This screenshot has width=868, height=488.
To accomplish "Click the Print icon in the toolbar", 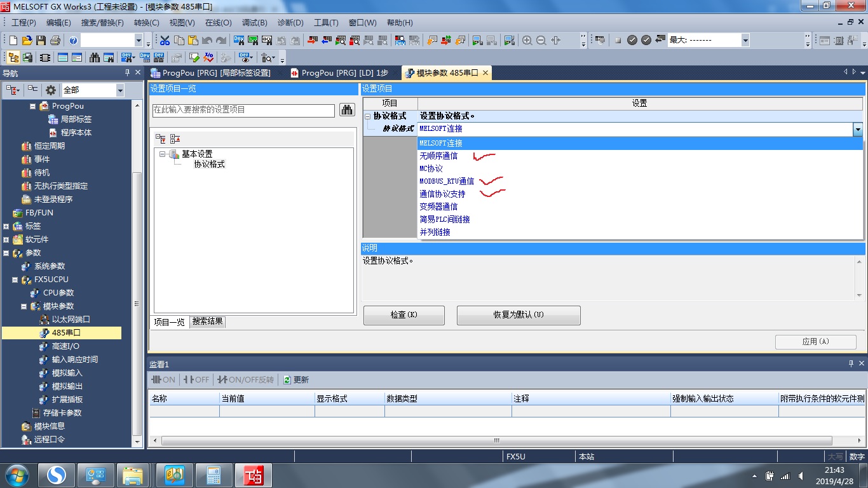I will [x=55, y=40].
